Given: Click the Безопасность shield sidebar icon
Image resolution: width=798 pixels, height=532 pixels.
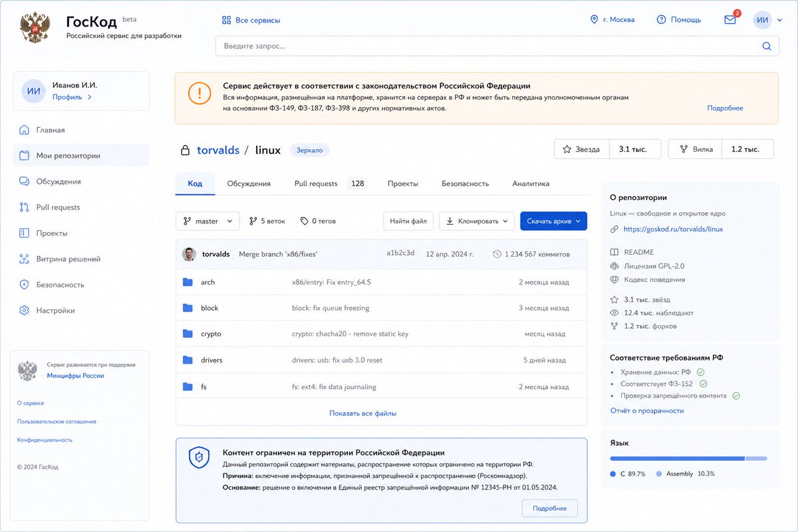Looking at the screenshot, I should [x=25, y=285].
